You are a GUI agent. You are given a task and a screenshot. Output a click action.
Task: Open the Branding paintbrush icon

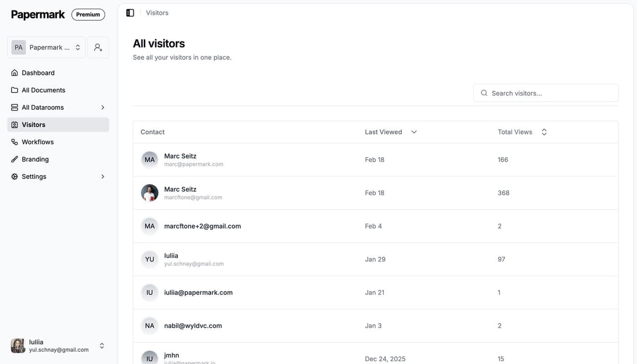tap(14, 159)
